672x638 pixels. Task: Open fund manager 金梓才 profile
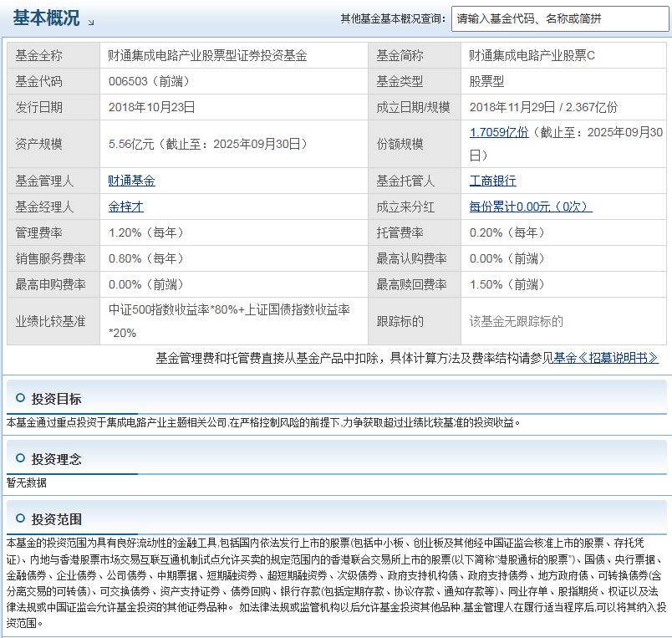pos(125,207)
